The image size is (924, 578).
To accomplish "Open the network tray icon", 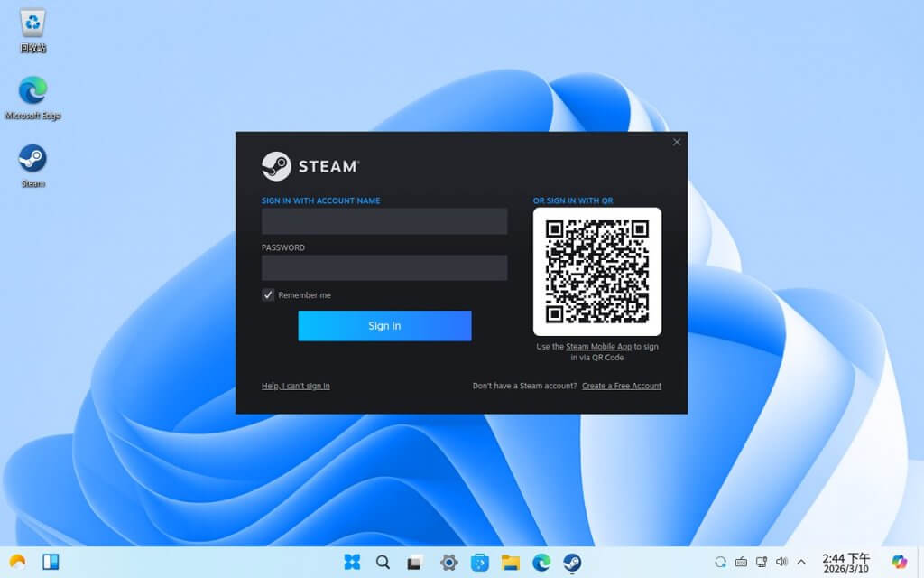I will [x=762, y=562].
